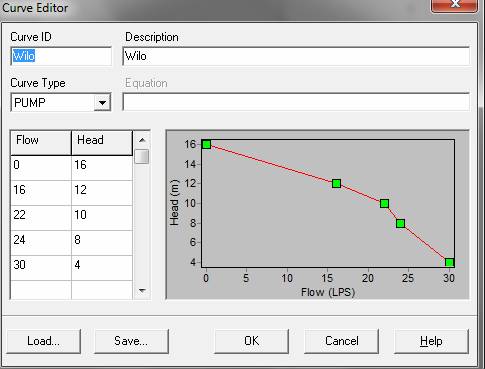485x369 pixels.
Task: Open Help for the curve editor
Action: [431, 341]
